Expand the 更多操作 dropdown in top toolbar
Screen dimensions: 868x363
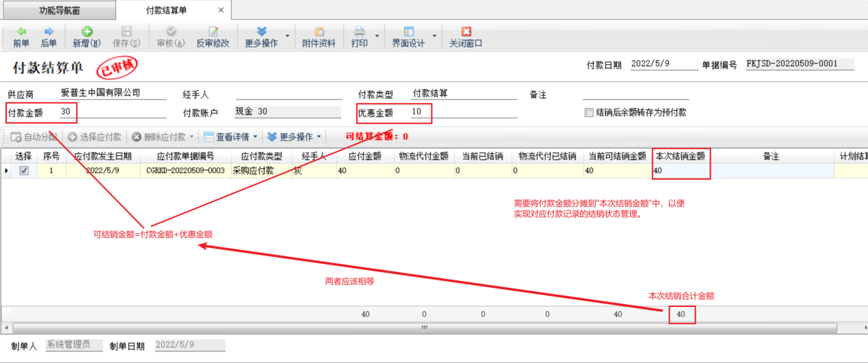coord(287,36)
